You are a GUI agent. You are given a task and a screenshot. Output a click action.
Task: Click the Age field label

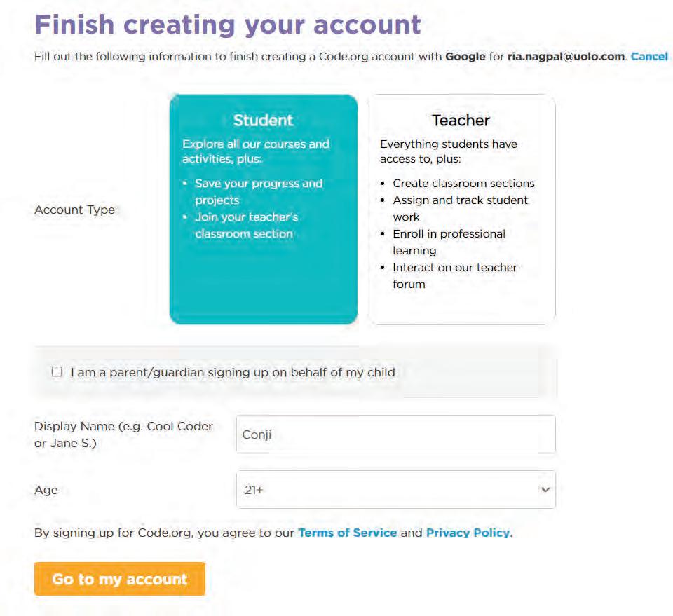click(46, 490)
